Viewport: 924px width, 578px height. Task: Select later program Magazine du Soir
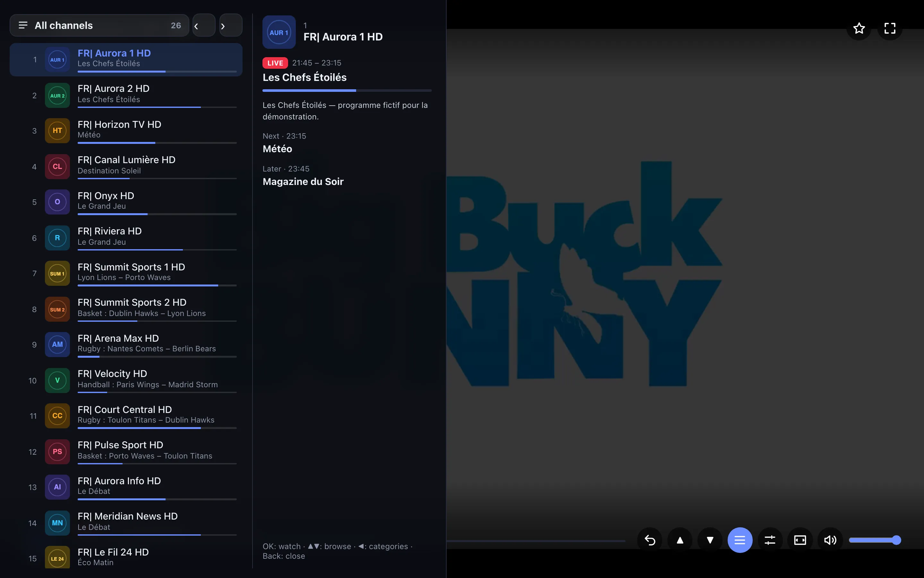[303, 181]
